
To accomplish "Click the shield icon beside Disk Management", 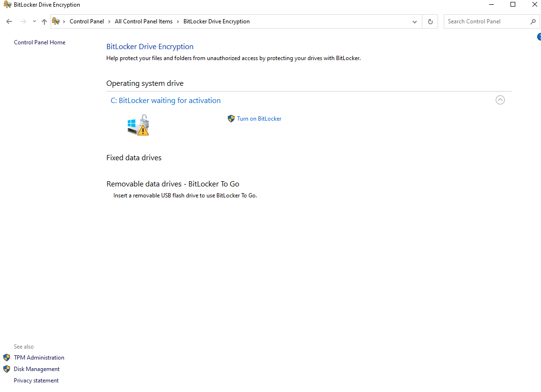I will tap(7, 369).
